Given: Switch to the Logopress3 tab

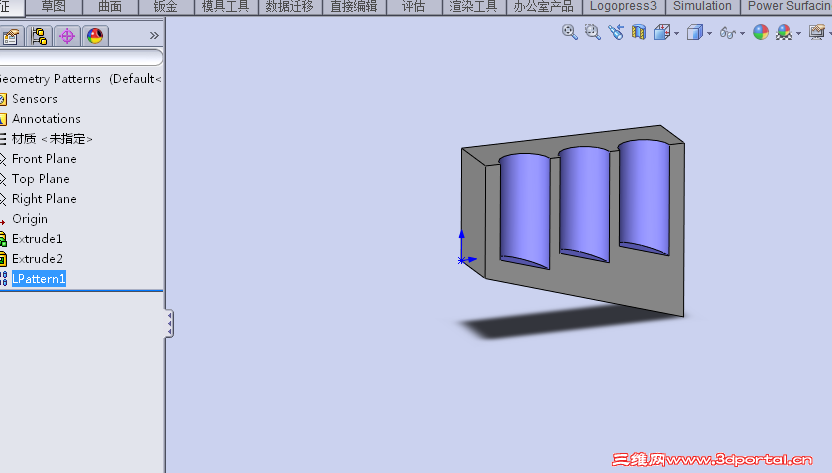Looking at the screenshot, I should (623, 6).
